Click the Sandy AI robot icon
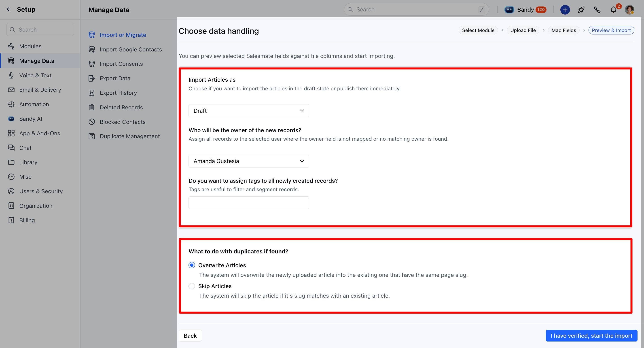The width and height of the screenshot is (644, 348). coord(509,10)
